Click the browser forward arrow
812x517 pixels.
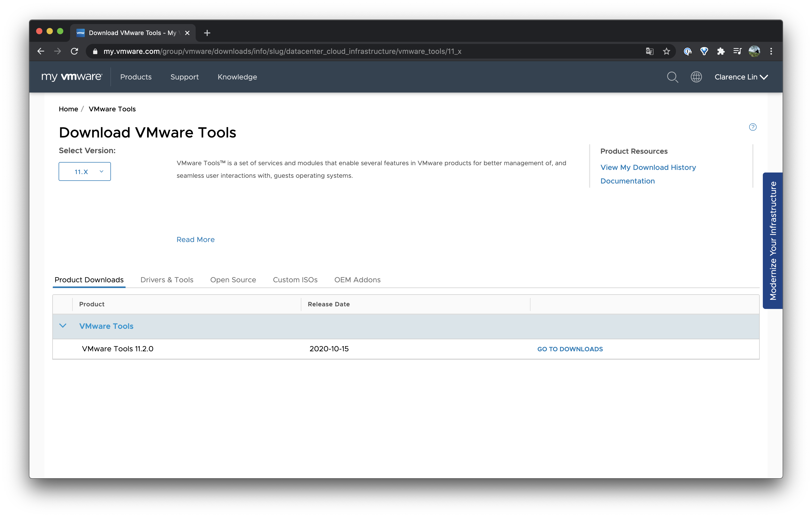[58, 51]
